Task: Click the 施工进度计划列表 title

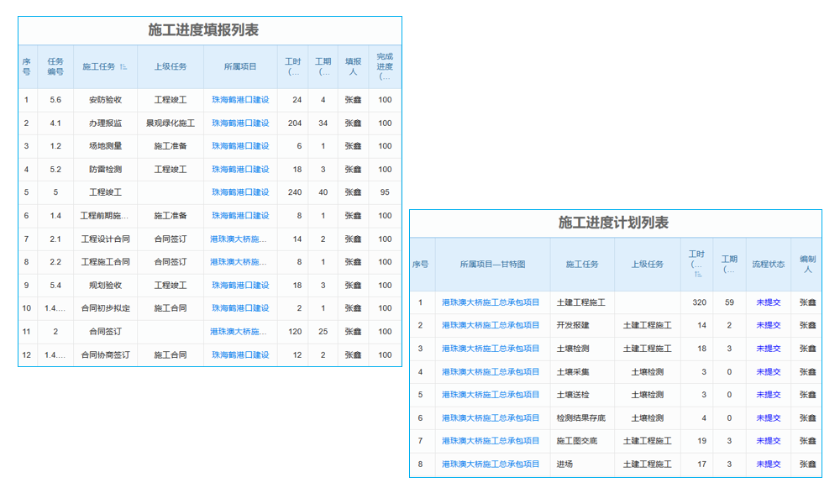Action: [616, 223]
